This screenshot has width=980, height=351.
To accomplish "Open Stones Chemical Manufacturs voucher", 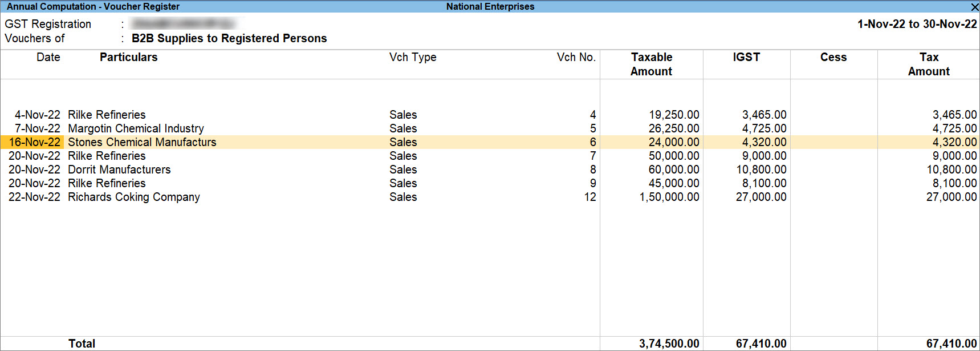I will (x=142, y=142).
